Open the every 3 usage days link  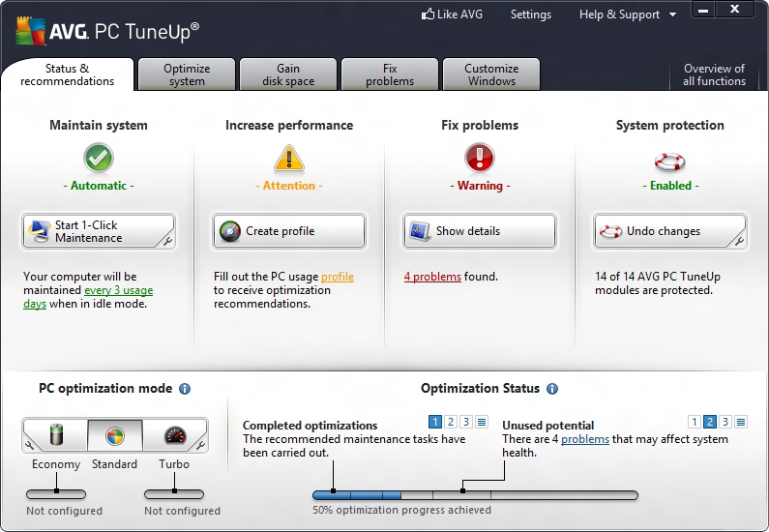pos(118,290)
